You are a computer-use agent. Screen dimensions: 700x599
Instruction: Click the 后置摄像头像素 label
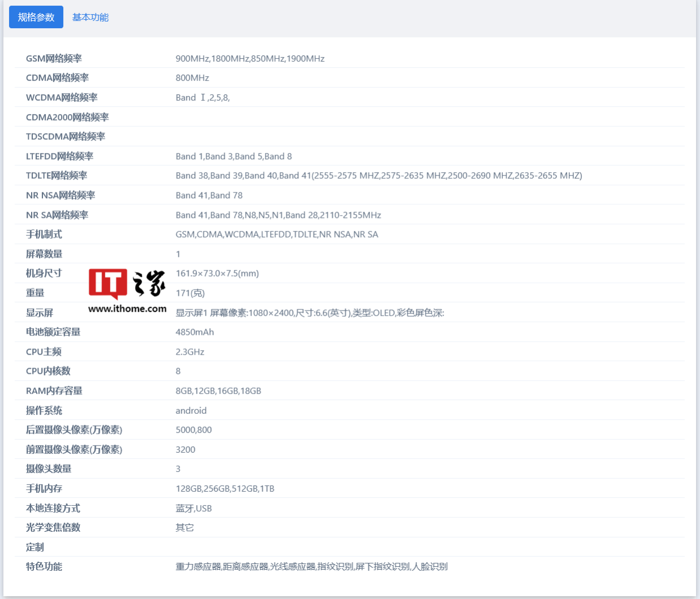point(74,430)
